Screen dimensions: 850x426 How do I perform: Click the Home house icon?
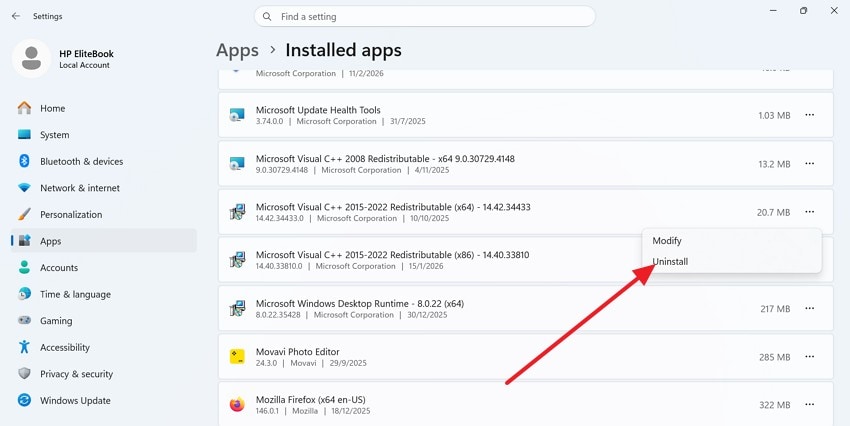[x=24, y=108]
